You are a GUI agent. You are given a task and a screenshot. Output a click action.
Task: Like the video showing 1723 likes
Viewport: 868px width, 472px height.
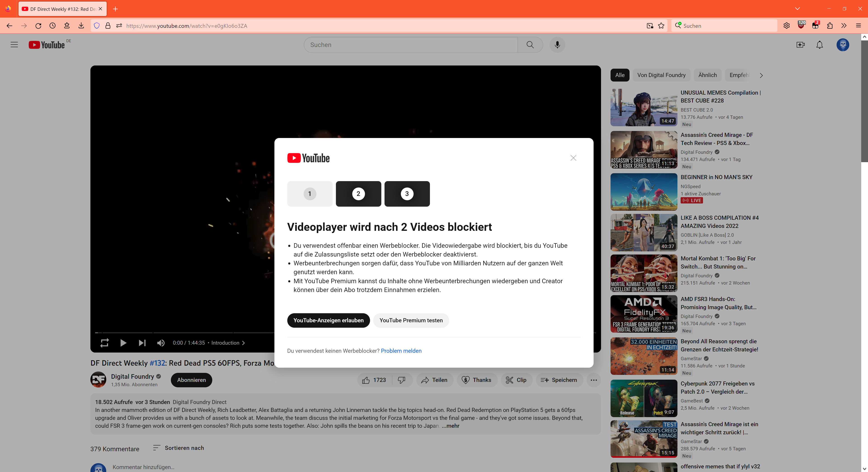pos(374,380)
